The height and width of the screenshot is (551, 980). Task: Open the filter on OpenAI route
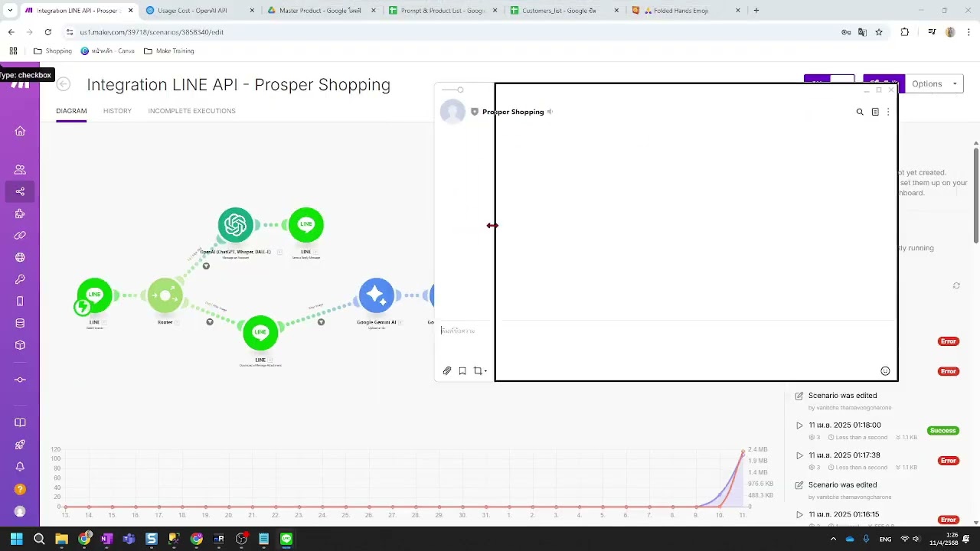point(206,266)
